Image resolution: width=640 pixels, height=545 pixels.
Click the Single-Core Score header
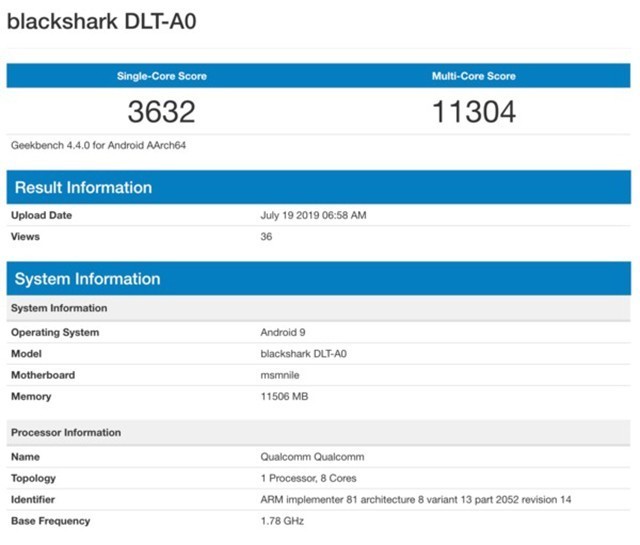[x=161, y=76]
